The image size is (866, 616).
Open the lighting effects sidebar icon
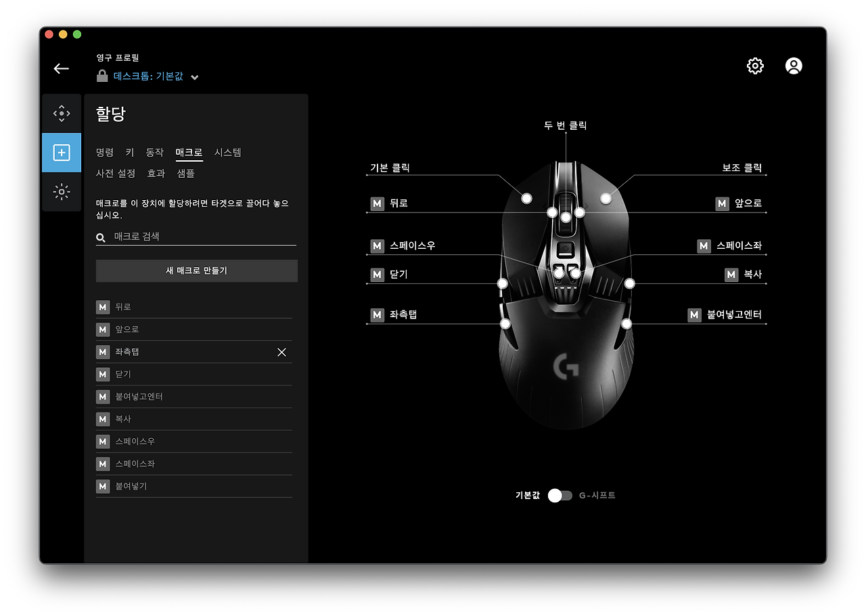click(62, 192)
